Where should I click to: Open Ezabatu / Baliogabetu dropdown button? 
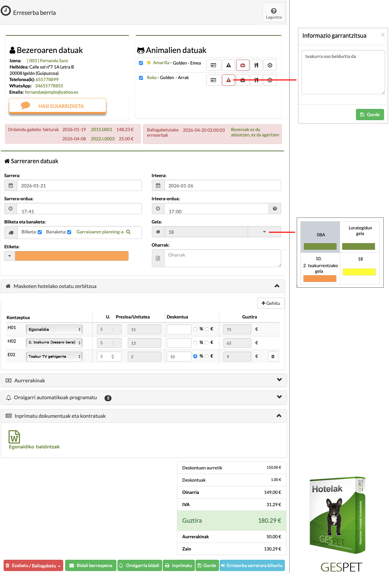click(x=33, y=565)
